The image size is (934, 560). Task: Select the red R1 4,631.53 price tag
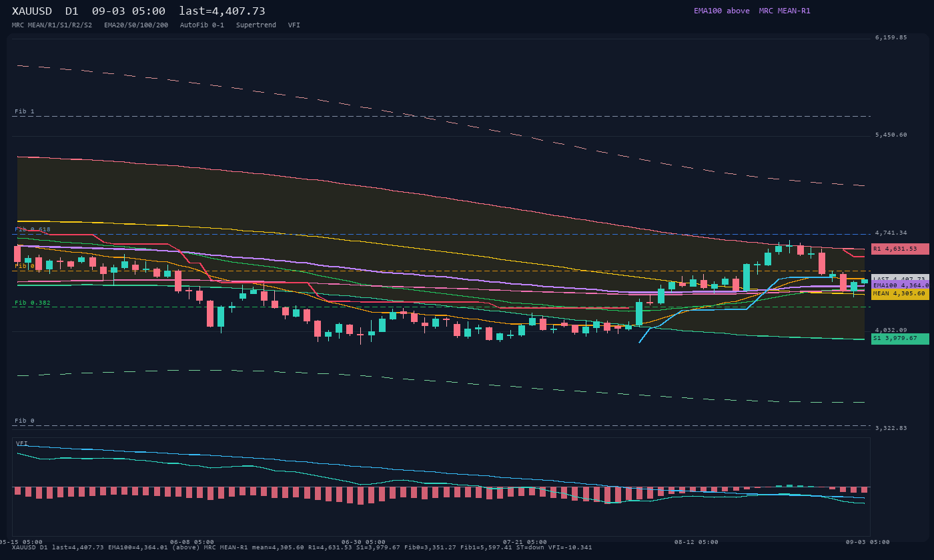pos(900,249)
